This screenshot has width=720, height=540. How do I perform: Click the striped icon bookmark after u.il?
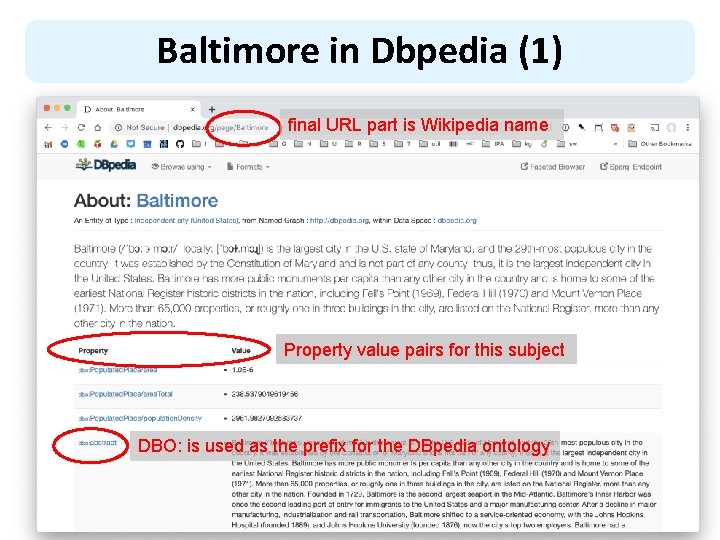tap(453, 144)
